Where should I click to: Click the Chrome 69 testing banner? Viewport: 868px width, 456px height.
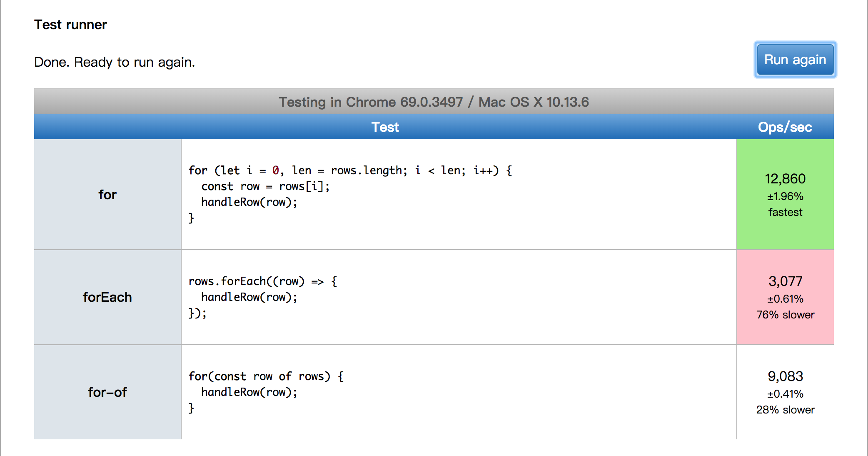tap(434, 101)
